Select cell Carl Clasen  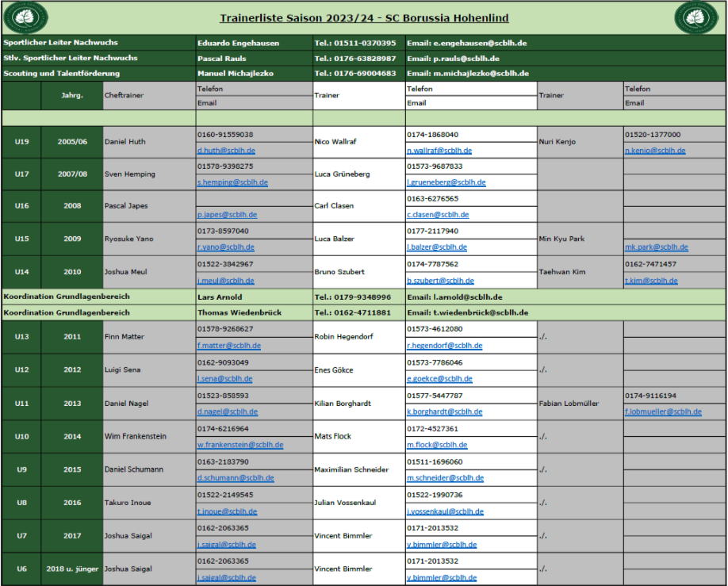[359, 205]
